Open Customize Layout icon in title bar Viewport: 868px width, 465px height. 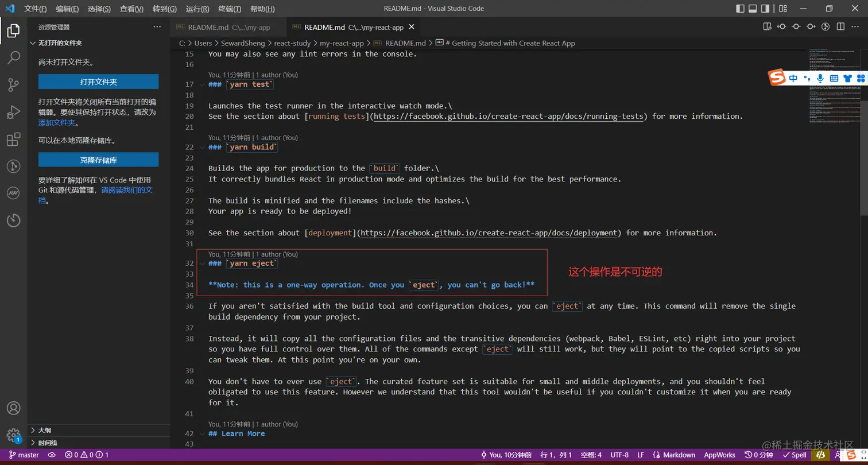point(783,9)
